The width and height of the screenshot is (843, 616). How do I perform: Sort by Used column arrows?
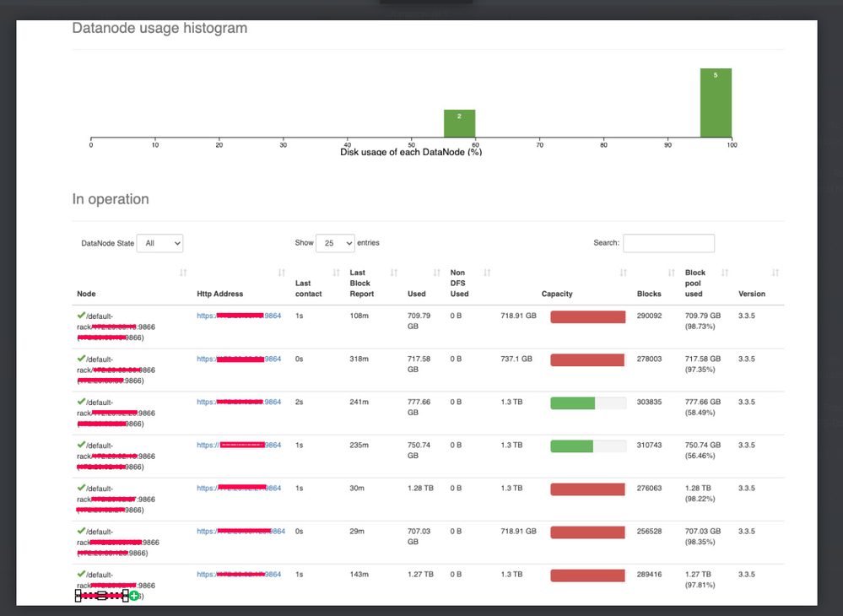(x=437, y=273)
